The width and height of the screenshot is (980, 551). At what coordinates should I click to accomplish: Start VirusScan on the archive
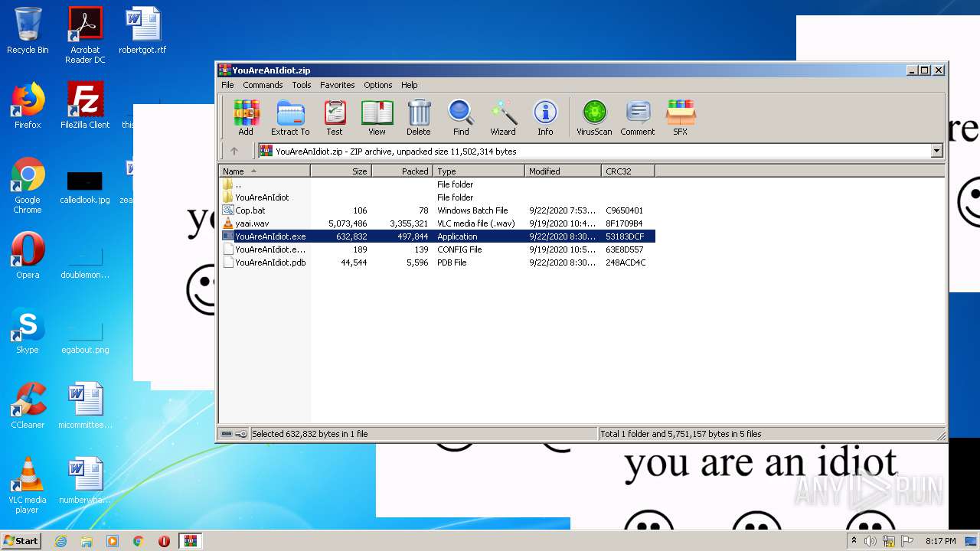point(594,118)
